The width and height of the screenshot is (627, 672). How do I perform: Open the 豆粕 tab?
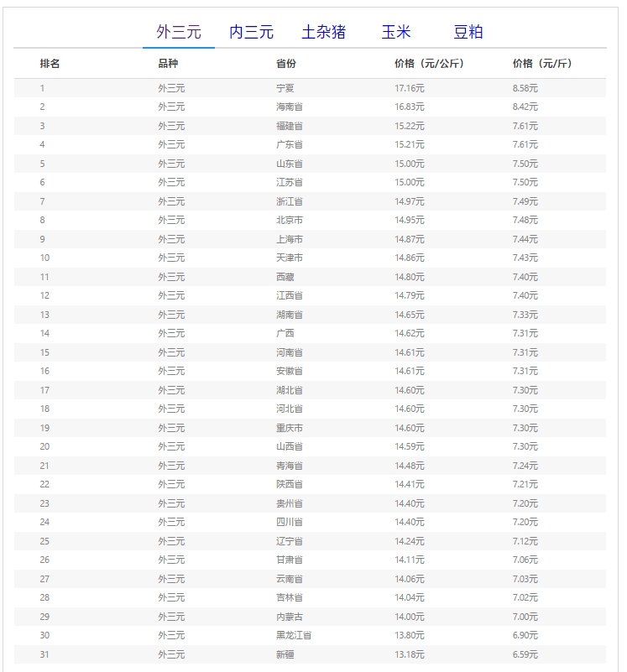pos(468,32)
